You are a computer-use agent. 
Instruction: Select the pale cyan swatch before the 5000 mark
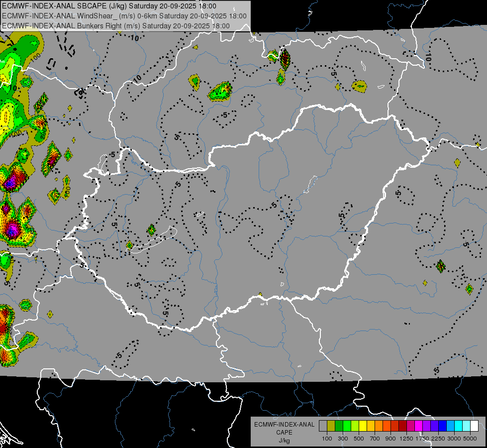coord(467,426)
